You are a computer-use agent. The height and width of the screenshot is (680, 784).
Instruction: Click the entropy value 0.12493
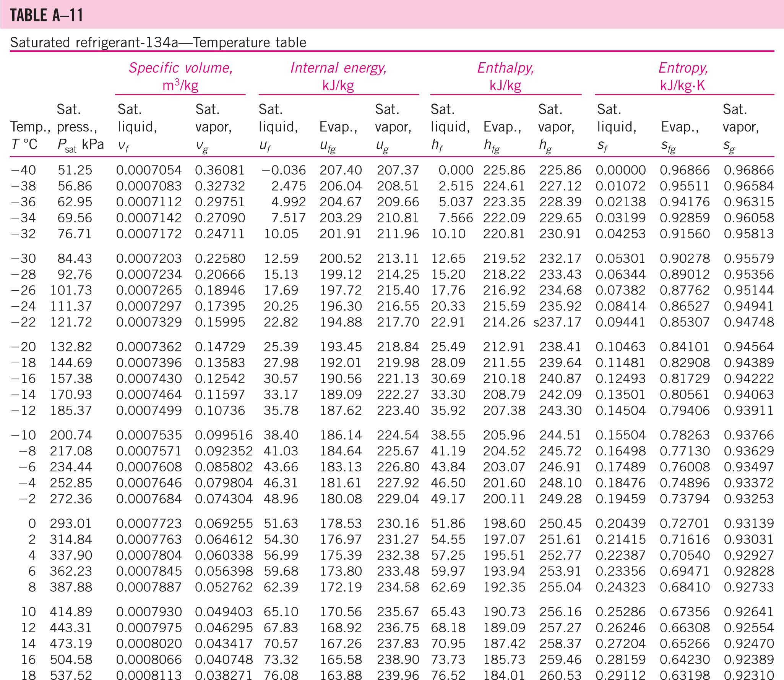[621, 379]
